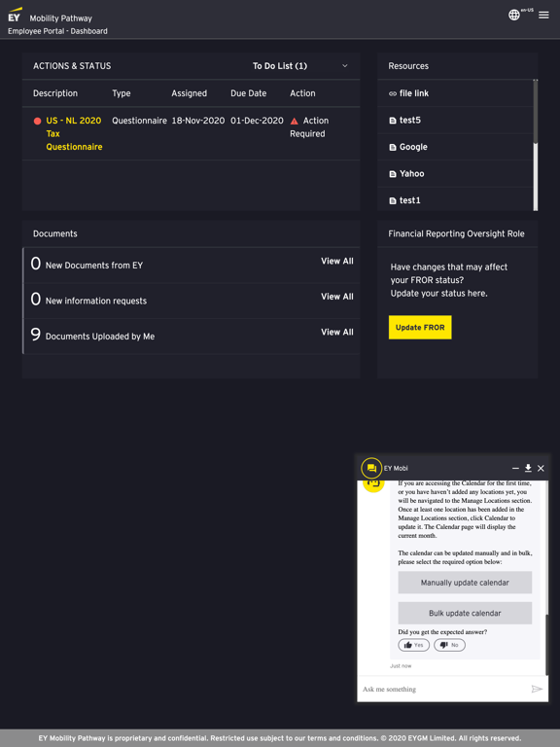Choose Bulk update calendar in chat
Screen dimensions: 560x747
click(x=465, y=613)
